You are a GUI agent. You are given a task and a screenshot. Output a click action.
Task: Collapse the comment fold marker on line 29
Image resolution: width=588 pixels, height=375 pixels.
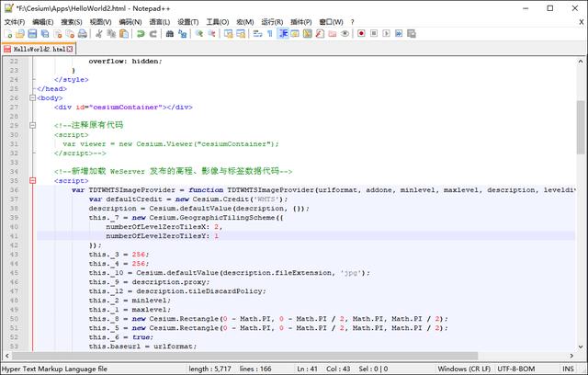[x=33, y=125]
